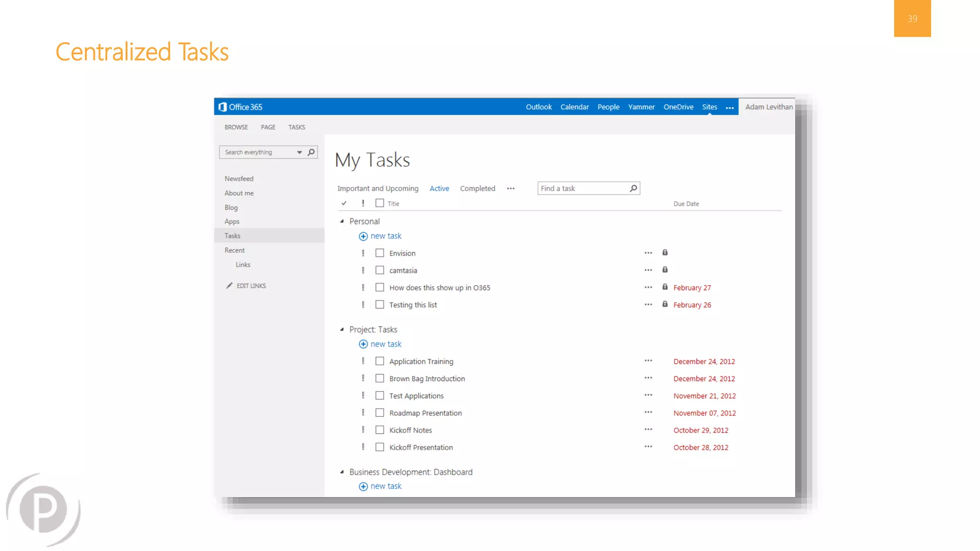Click the priority exclamation column header

[x=363, y=203]
